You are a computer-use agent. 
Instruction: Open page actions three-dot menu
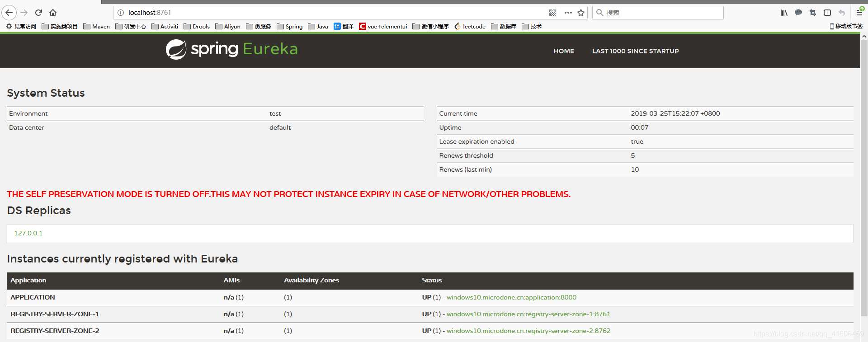click(x=568, y=13)
